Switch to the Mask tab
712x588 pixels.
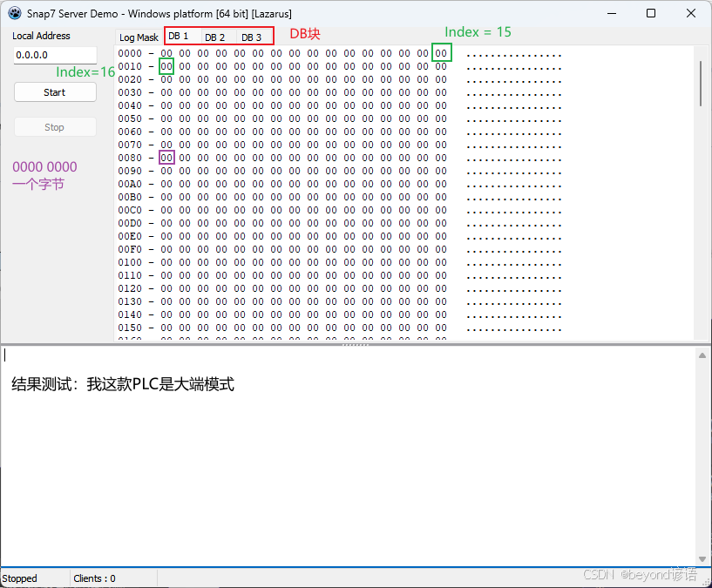[147, 37]
